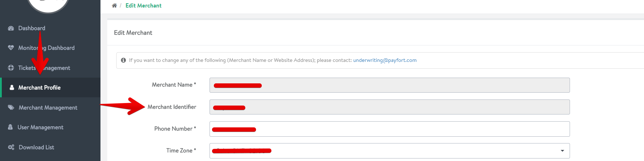Screen dimensions: 644x161
Task: Click the Merchant Profile user icon
Action: tap(12, 87)
